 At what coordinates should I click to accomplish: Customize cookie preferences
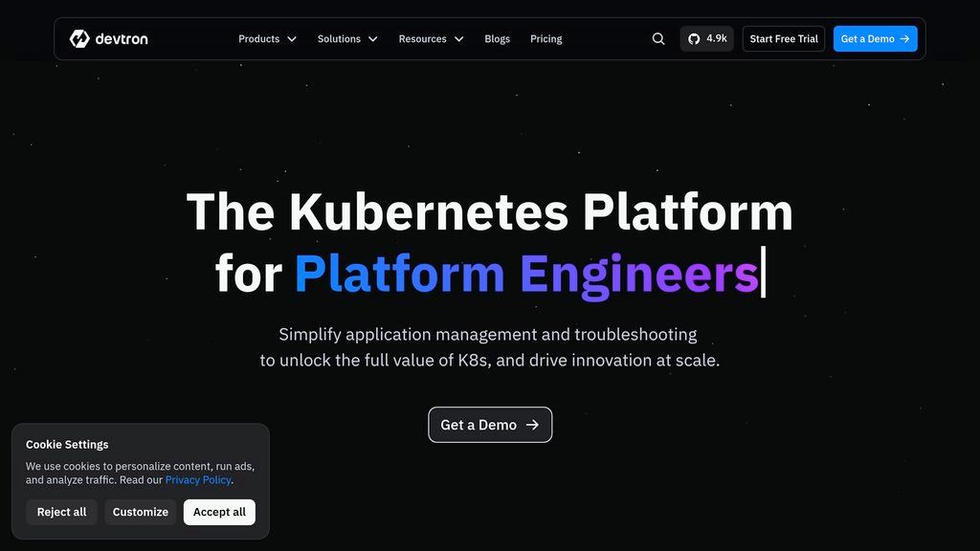coord(141,512)
